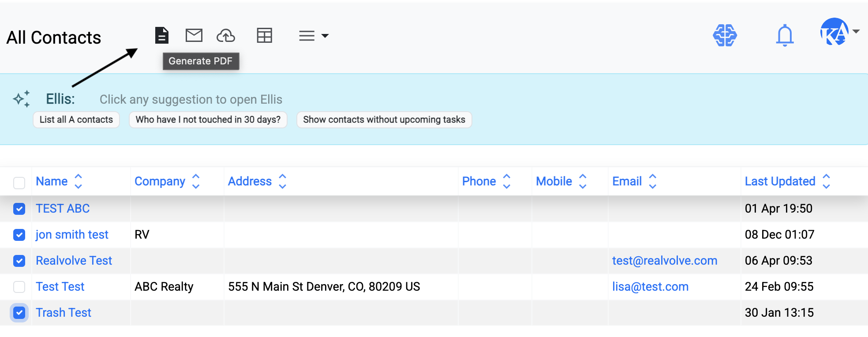Check the Test Test row checkbox

pos(19,287)
